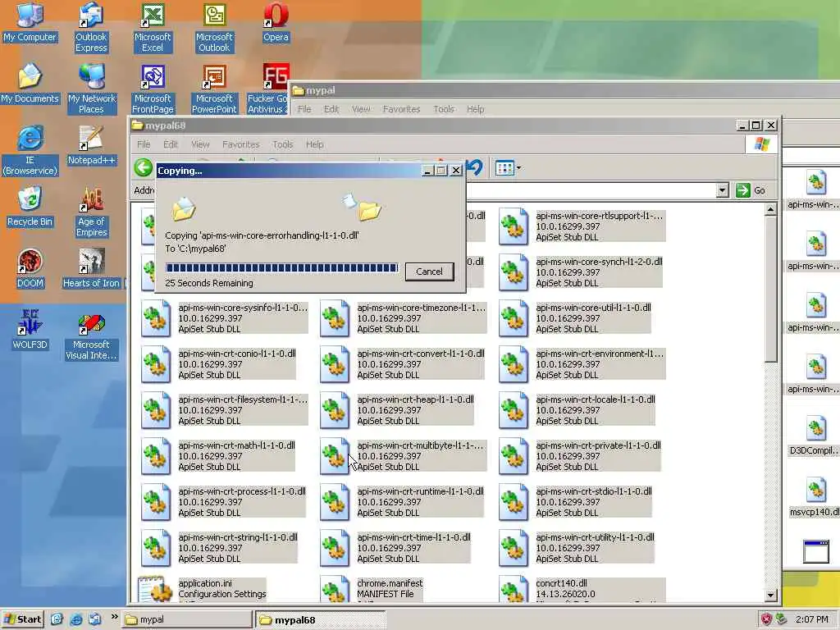
Task: Click the Go button beside address bar
Action: tap(751, 190)
